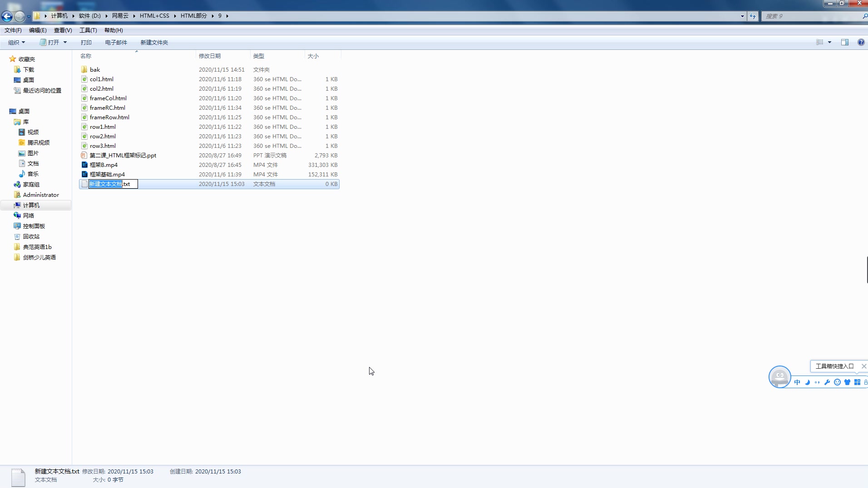Select the row2.html file name
Image resolution: width=868 pixels, height=488 pixels.
click(x=103, y=136)
